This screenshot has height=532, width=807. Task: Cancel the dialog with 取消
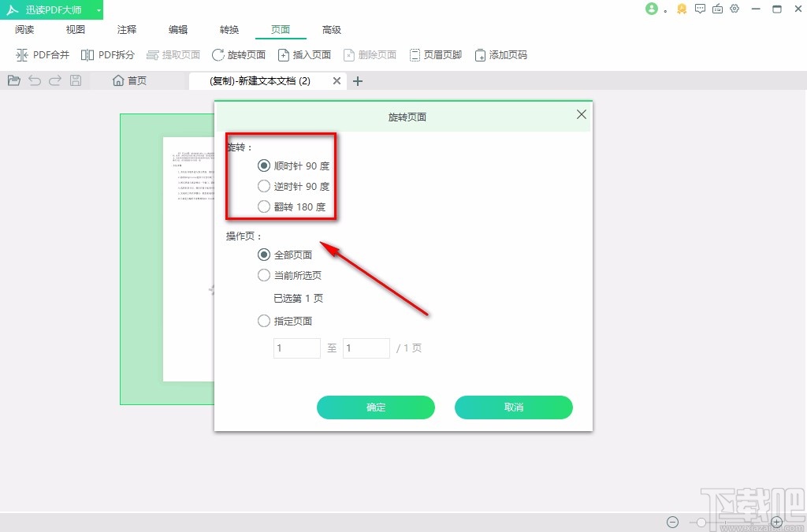(513, 407)
